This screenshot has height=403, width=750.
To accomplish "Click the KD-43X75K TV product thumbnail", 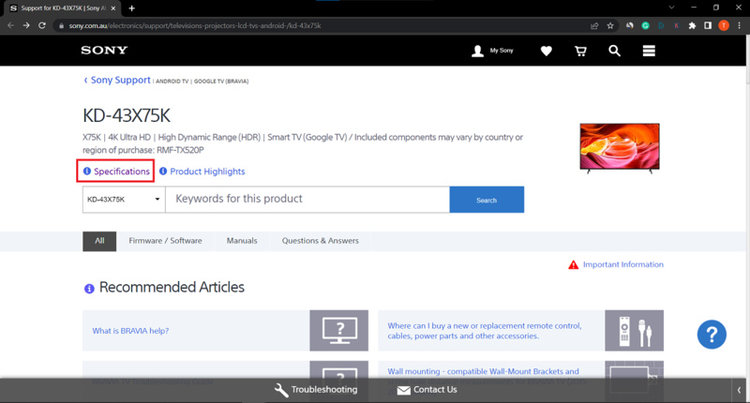I will click(x=619, y=148).
